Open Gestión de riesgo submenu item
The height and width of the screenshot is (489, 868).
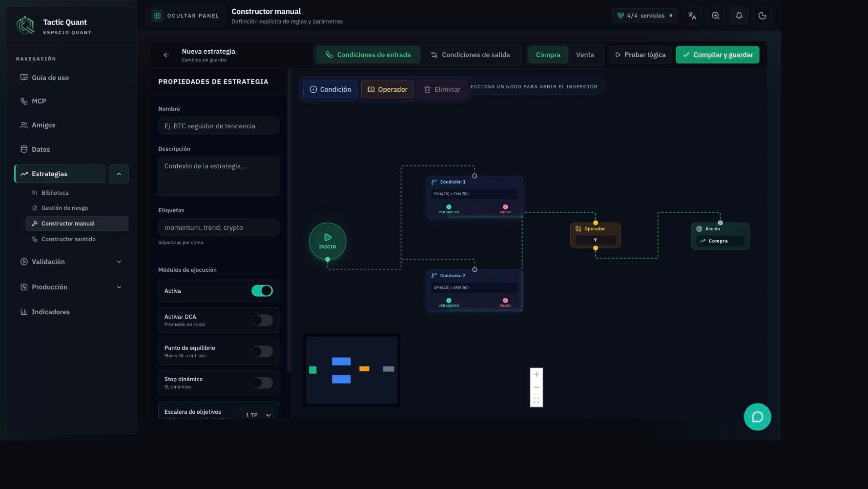77,208
